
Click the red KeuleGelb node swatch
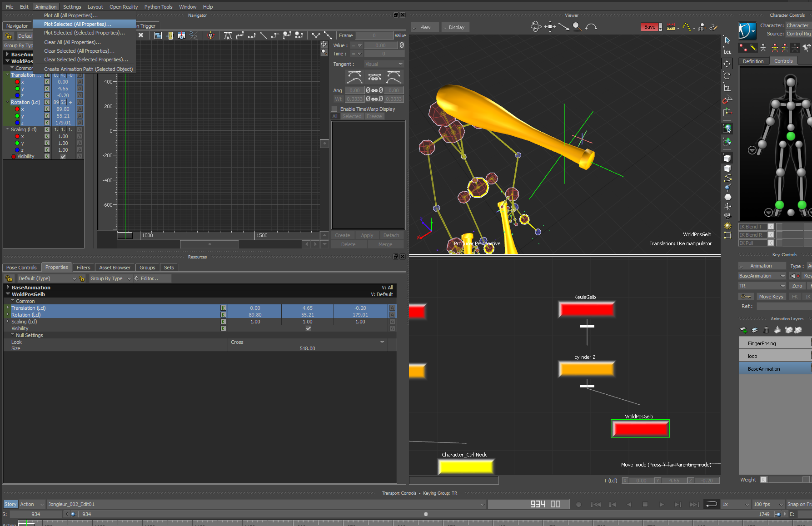[x=587, y=310]
